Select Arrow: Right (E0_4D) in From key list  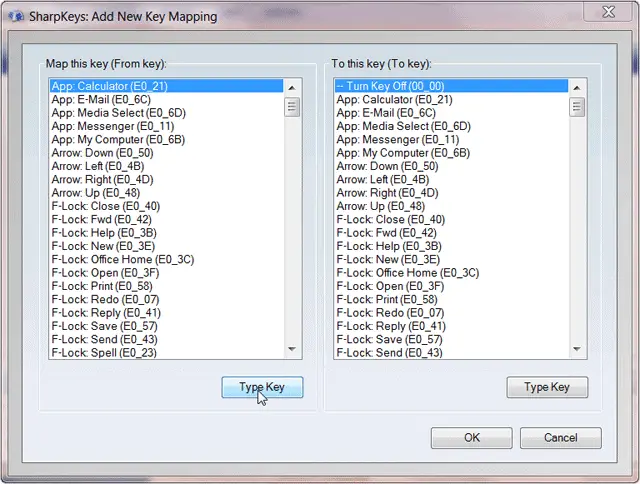166,180
